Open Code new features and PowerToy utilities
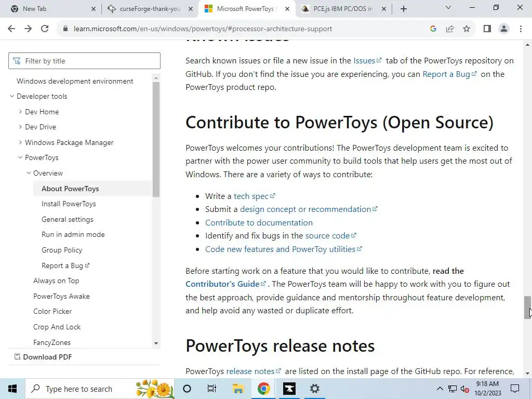Image resolution: width=532 pixels, height=399 pixels. 284,249
